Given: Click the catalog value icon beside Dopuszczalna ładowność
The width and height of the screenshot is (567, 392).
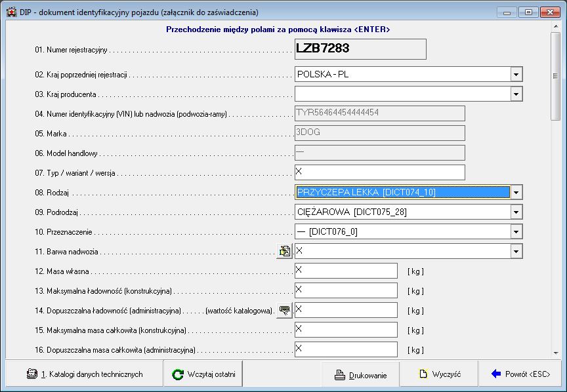Looking at the screenshot, I should pyautogui.click(x=284, y=310).
